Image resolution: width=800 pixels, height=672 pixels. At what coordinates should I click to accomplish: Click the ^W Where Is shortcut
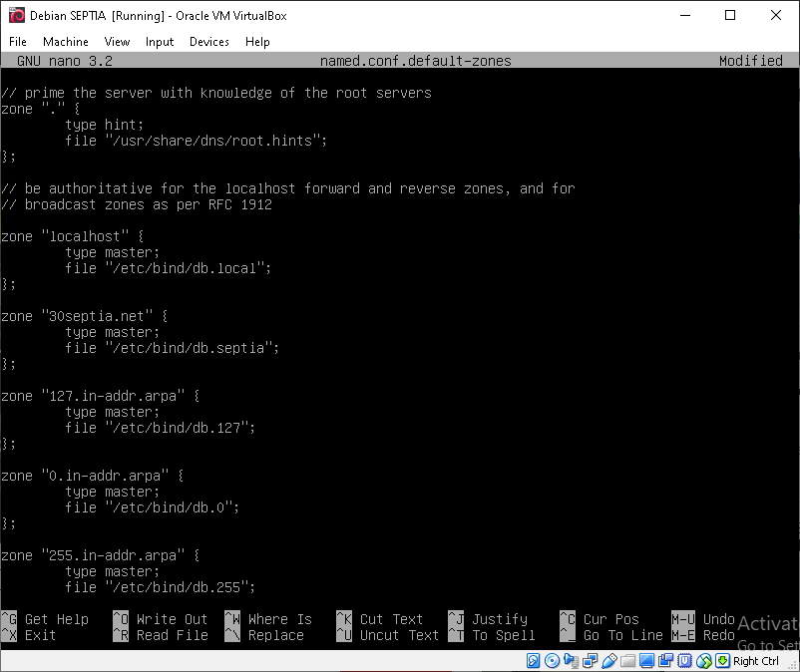(268, 619)
